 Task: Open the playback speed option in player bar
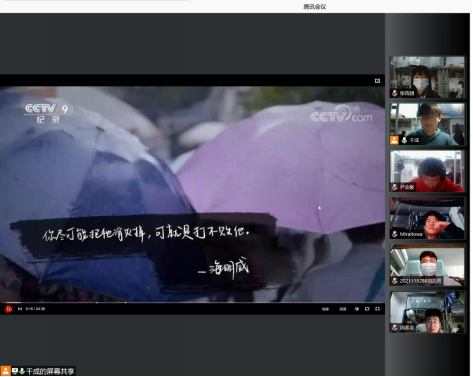343,309
